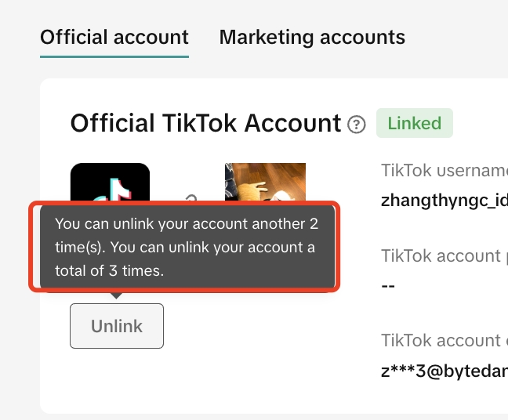Screen dimensions: 508x420
Task: Click the Official TikTok Account heading
Action: pyautogui.click(x=205, y=123)
